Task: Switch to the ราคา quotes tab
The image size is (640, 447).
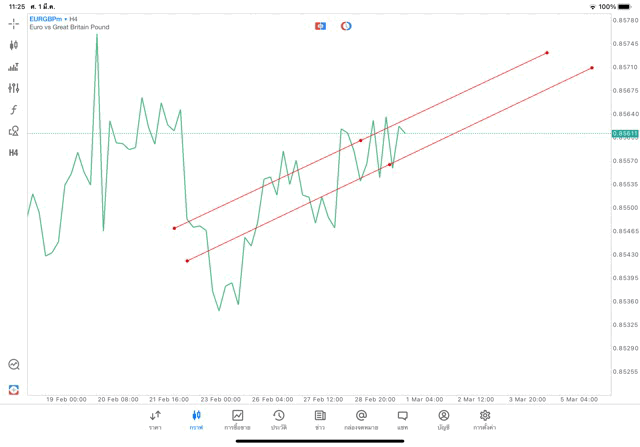Action: [x=155, y=419]
